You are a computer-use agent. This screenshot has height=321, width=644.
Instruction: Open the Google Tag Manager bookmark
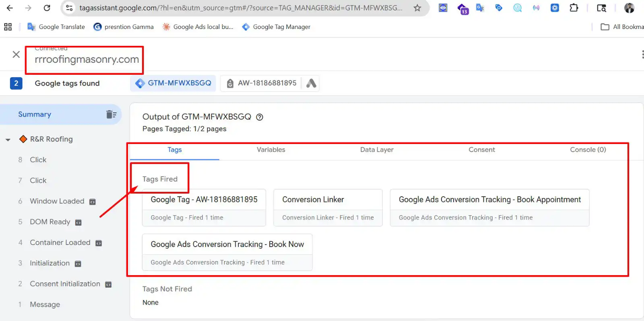(276, 27)
